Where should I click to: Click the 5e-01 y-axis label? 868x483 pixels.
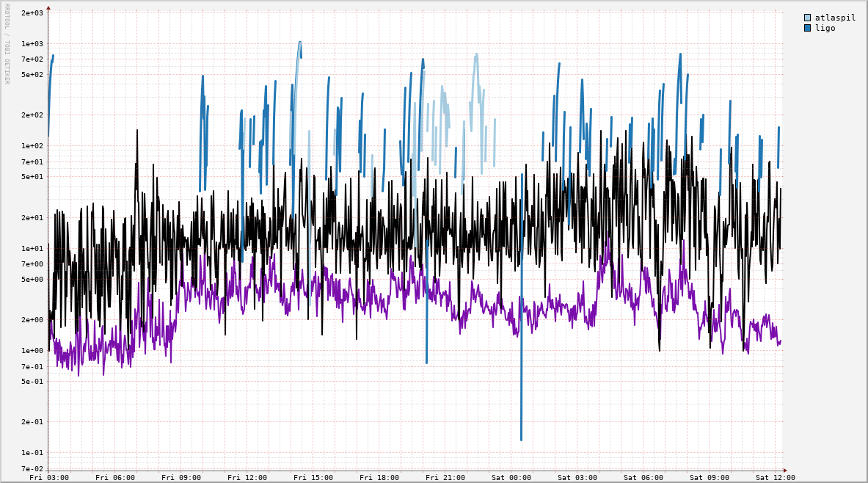(32, 382)
